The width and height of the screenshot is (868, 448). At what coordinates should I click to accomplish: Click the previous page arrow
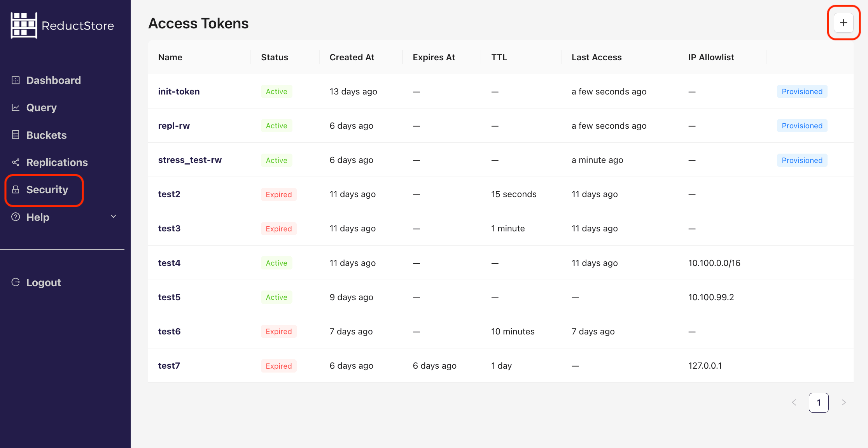794,402
